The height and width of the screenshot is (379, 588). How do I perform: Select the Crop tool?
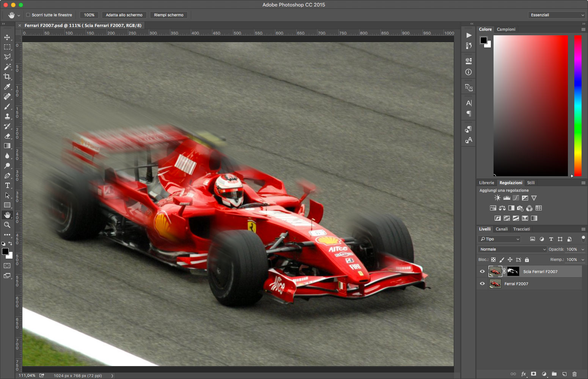7,77
